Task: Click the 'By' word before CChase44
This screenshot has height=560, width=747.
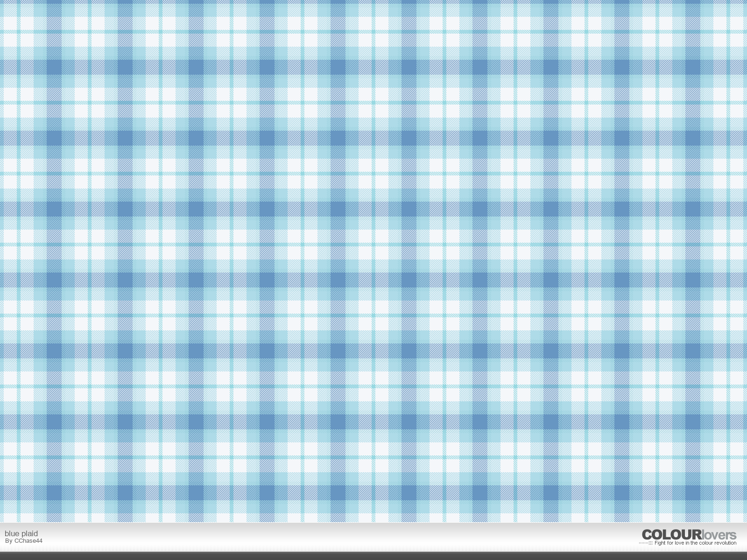Action: pos(8,541)
